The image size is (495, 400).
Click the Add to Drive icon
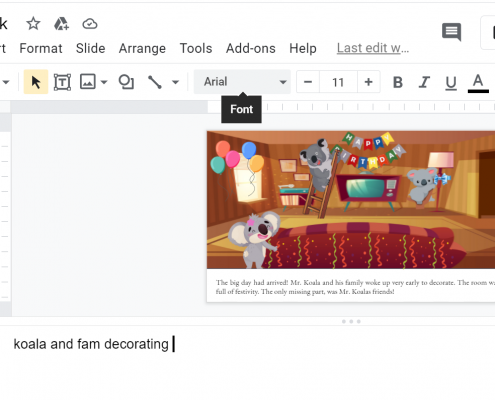point(61,24)
